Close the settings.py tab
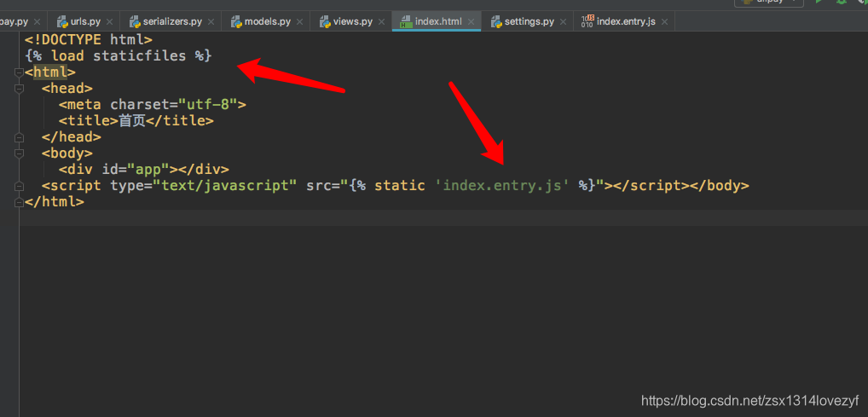This screenshot has width=868, height=417. pyautogui.click(x=563, y=22)
